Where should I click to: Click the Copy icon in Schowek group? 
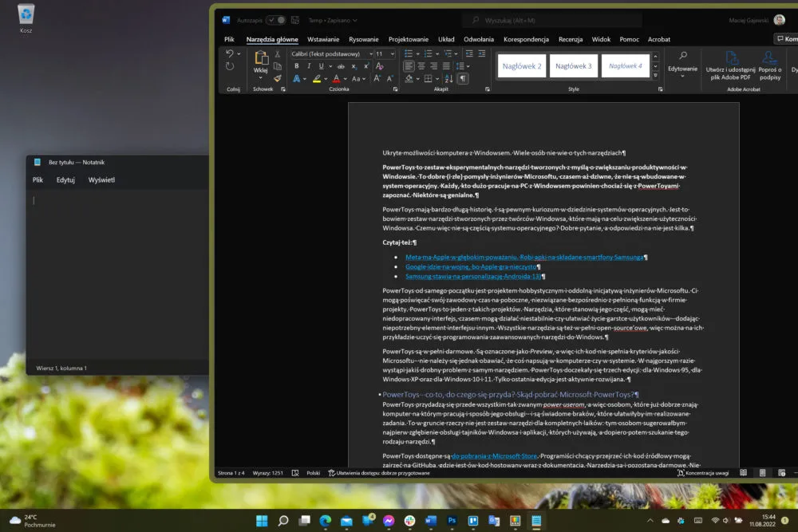coord(278,66)
